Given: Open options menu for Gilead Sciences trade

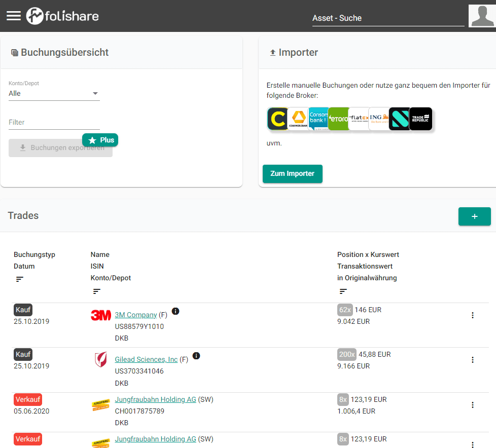Looking at the screenshot, I should pyautogui.click(x=473, y=360).
